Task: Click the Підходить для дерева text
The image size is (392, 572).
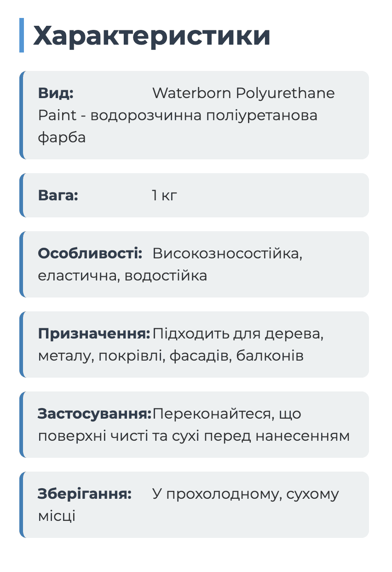Action: pos(238,333)
